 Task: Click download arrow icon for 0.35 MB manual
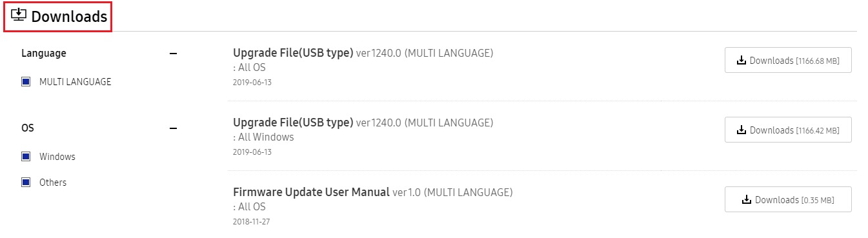(x=747, y=200)
